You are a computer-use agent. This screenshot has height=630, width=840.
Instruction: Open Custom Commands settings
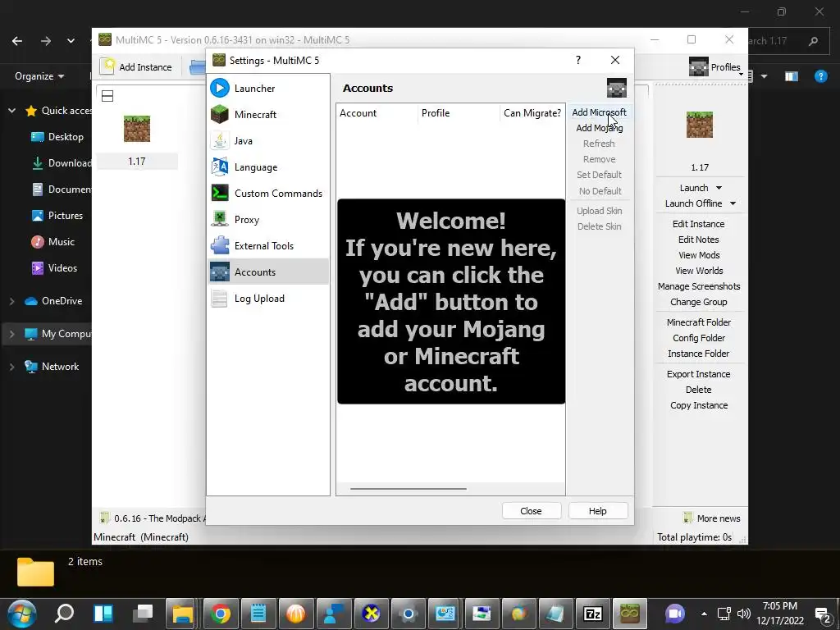268,194
